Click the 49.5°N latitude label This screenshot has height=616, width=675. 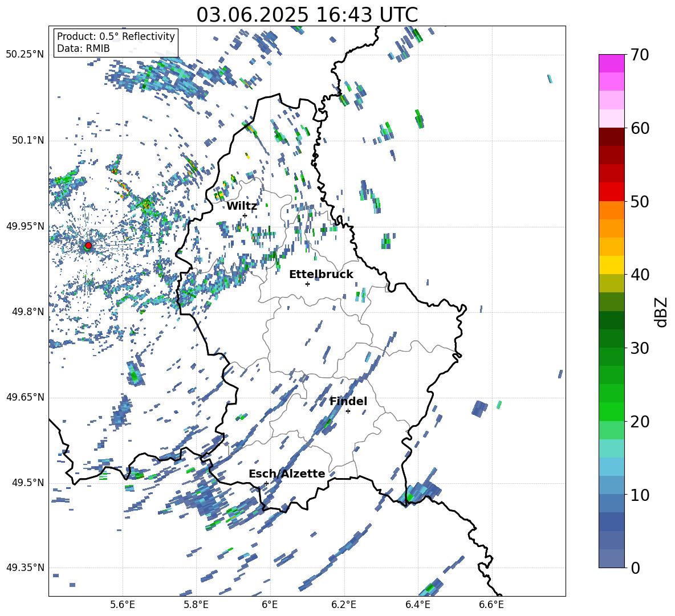27,483
